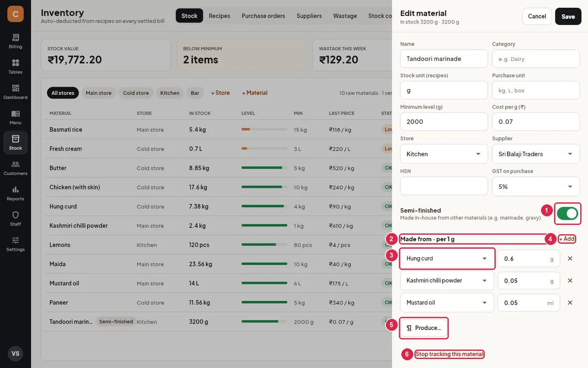The height and width of the screenshot is (368, 588).
Task: Add an ingredient with + Add
Action: pos(567,239)
